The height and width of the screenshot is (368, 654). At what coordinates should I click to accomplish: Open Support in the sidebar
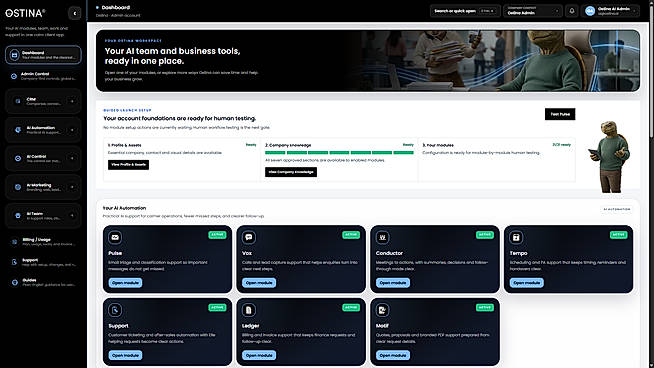[x=43, y=262]
